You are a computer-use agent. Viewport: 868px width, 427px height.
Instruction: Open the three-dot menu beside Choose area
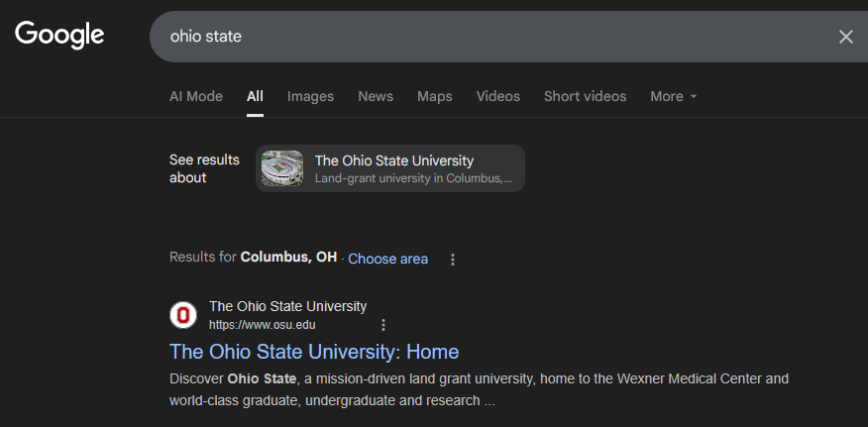click(452, 260)
